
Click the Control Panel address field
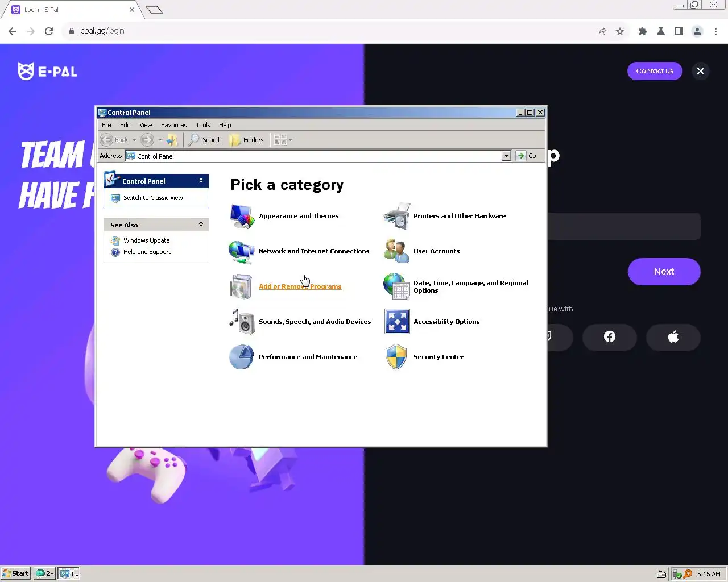(318, 156)
